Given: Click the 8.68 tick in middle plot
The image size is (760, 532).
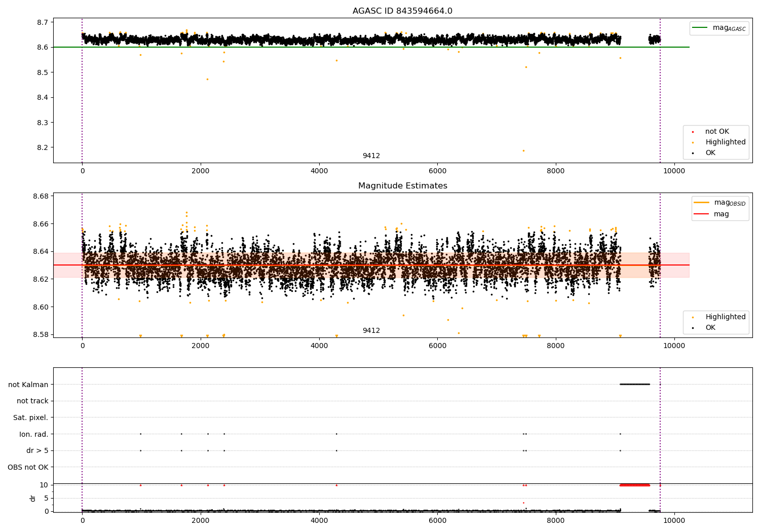Looking at the screenshot, I should click(x=41, y=196).
